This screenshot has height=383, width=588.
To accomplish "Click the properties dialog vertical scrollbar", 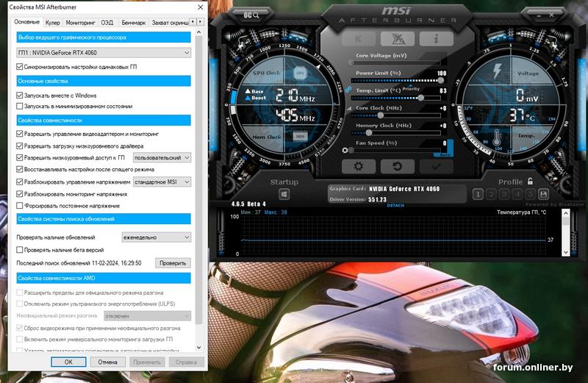I will click(x=198, y=180).
